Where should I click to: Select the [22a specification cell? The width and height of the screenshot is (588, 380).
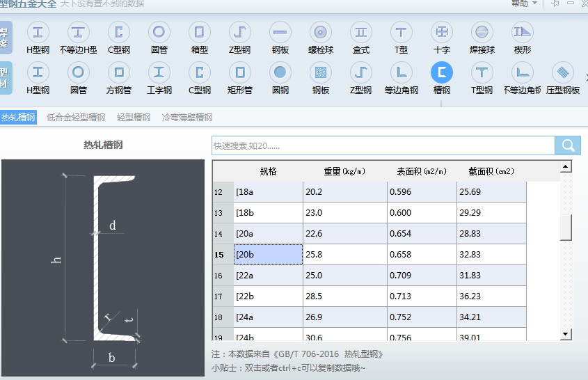[268, 276]
